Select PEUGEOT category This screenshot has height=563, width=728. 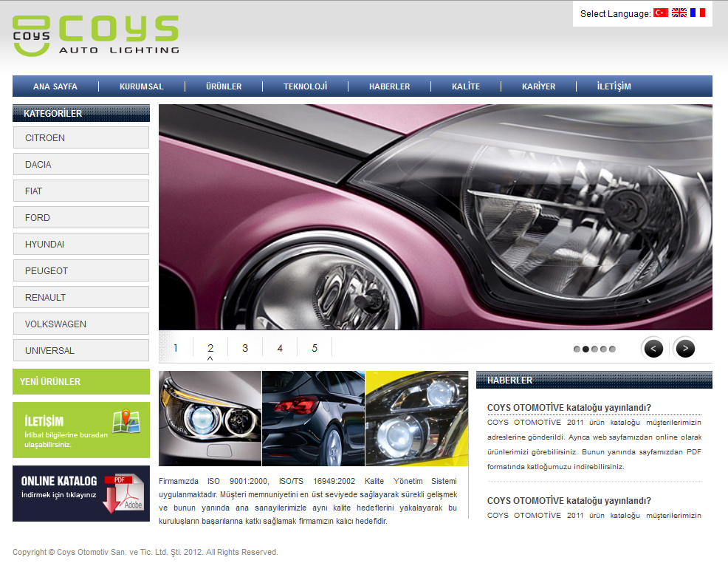81,271
